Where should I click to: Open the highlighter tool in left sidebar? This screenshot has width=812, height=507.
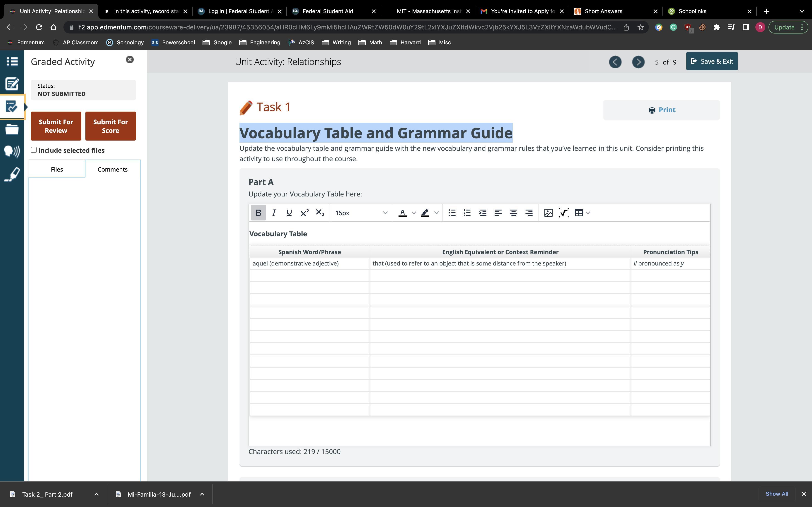12,174
